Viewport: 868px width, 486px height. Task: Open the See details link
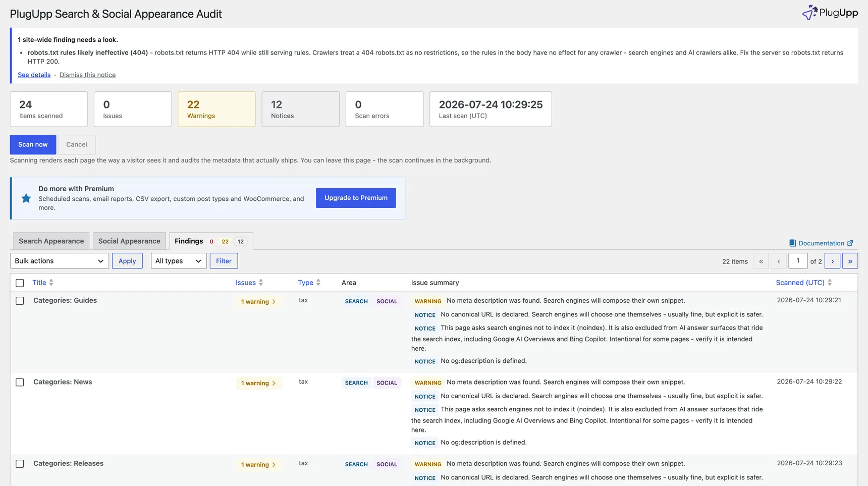point(34,75)
